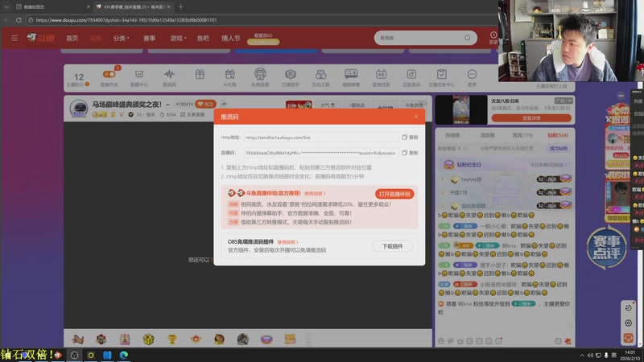This screenshot has height=362, width=644.
Task: Open 情人节 in the nav bar
Action: click(x=230, y=38)
